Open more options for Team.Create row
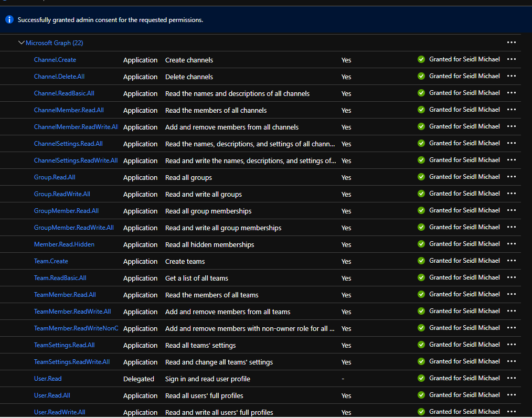532x418 pixels. pyautogui.click(x=512, y=261)
